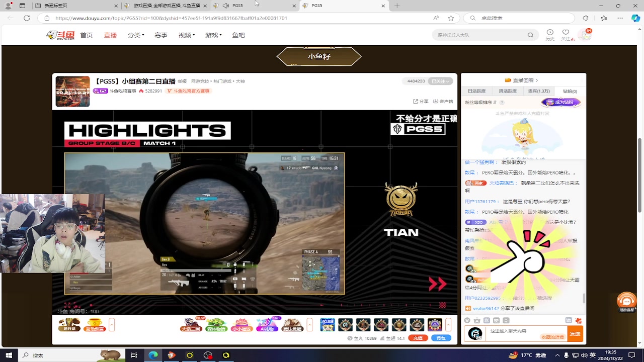Click the 通行证 pass icon
This screenshot has height=362, width=644.
click(69, 325)
